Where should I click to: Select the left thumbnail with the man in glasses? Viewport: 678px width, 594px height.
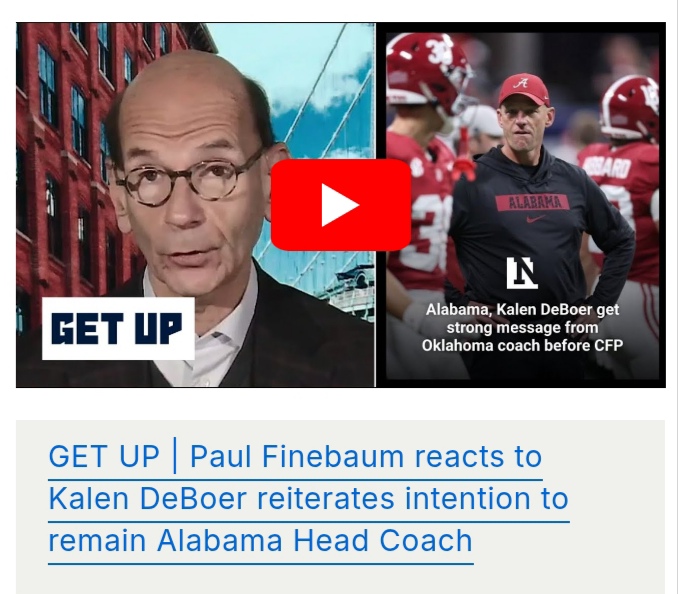195,205
